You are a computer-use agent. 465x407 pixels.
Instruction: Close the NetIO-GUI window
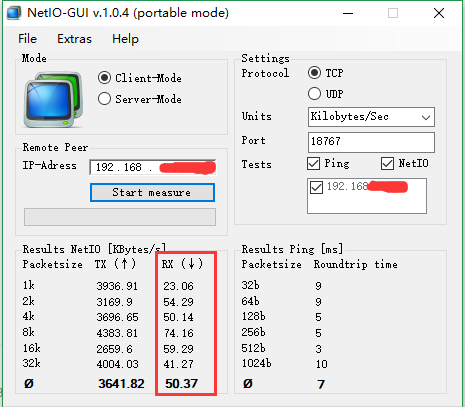(439, 13)
